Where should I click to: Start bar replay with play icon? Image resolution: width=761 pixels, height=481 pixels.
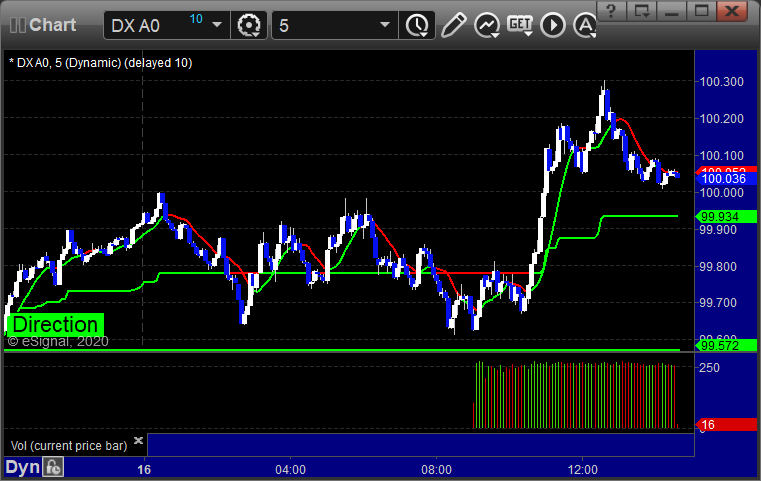coord(553,25)
